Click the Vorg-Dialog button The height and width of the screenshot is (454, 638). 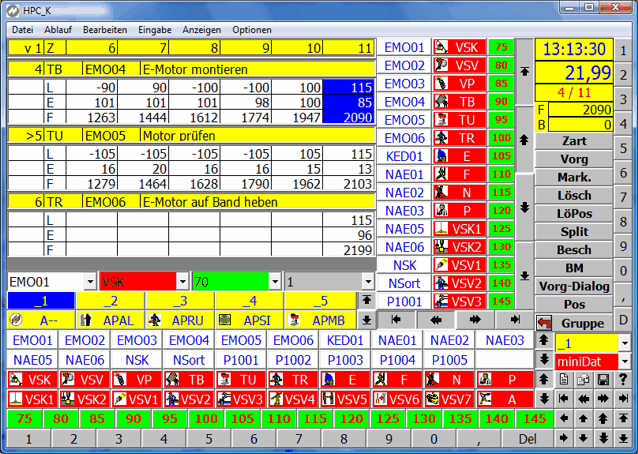[x=574, y=285]
